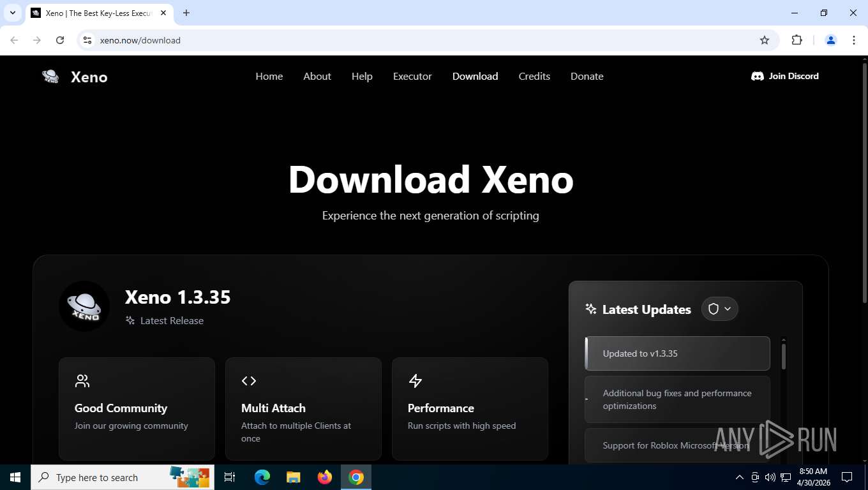Open the taskbar clock and date
This screenshot has height=490, width=868.
coord(813,477)
